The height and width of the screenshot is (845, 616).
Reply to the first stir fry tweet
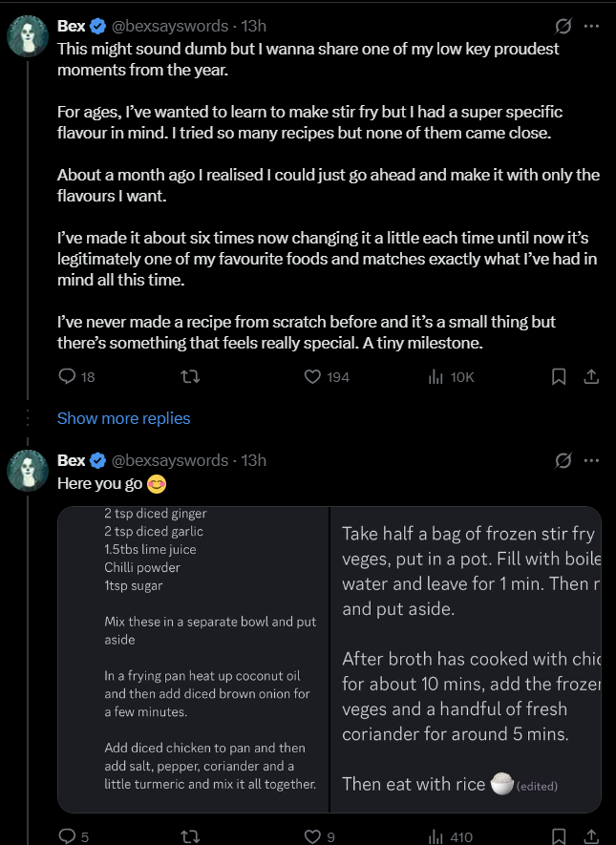click(x=67, y=377)
